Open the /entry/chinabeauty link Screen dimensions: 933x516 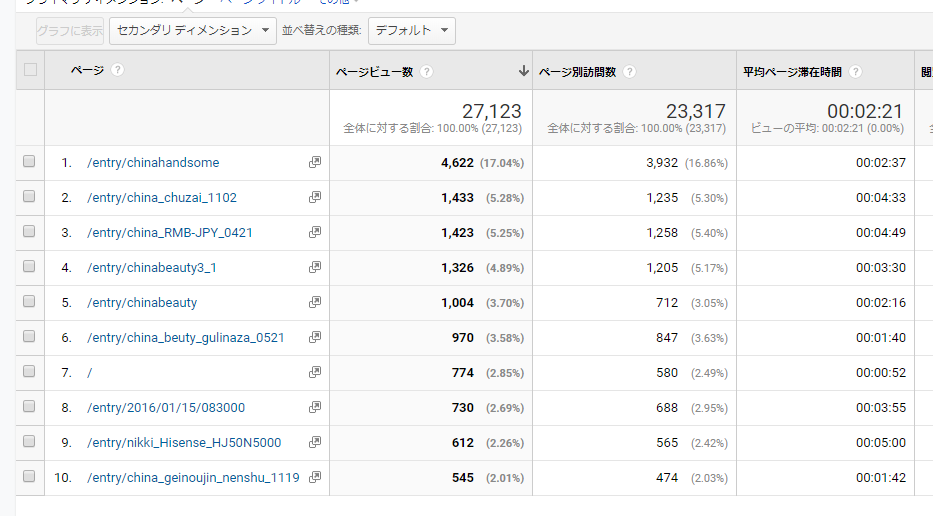[142, 303]
